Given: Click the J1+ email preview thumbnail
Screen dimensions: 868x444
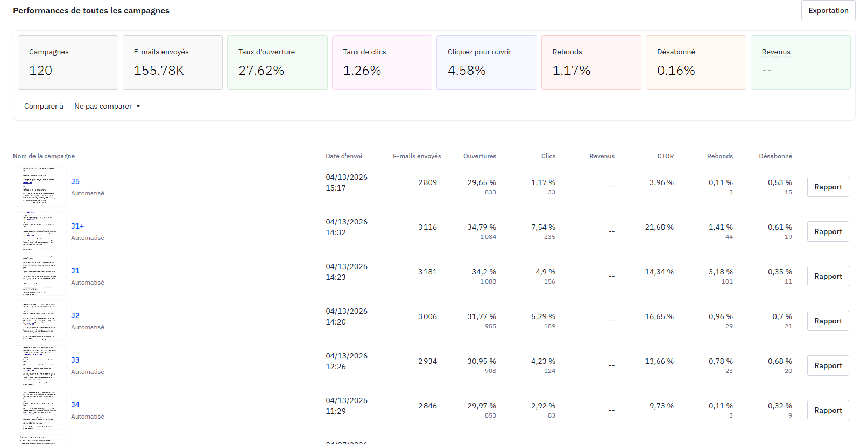Looking at the screenshot, I should point(40,231).
